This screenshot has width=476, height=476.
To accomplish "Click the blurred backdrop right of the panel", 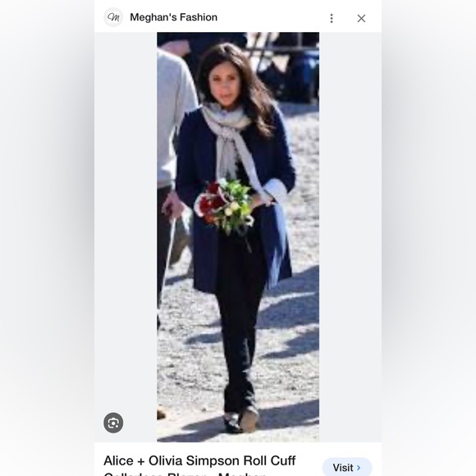I will (428, 238).
